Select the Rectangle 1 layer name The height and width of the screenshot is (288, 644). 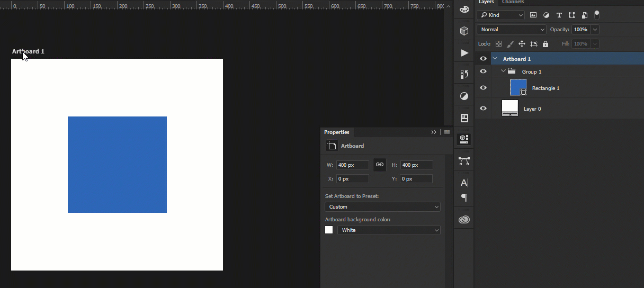click(545, 88)
